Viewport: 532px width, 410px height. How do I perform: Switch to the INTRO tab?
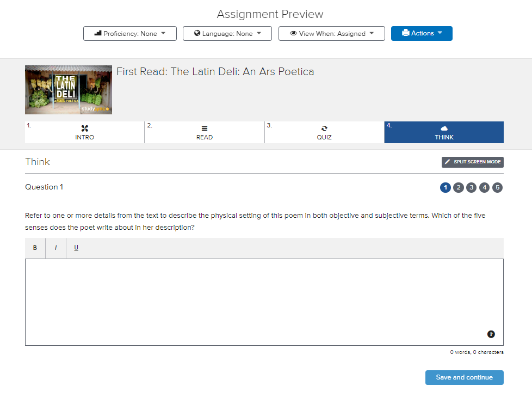pos(84,132)
